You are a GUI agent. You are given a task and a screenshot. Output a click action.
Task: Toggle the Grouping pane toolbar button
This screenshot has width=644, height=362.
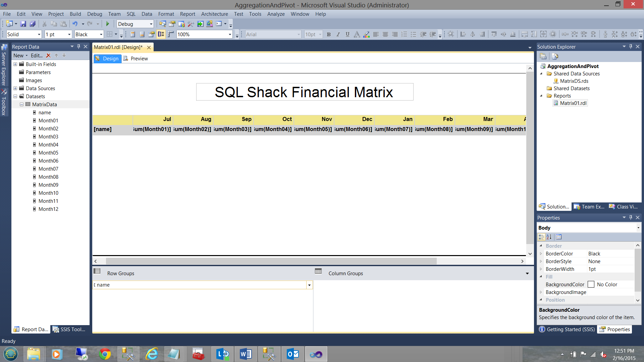161,34
